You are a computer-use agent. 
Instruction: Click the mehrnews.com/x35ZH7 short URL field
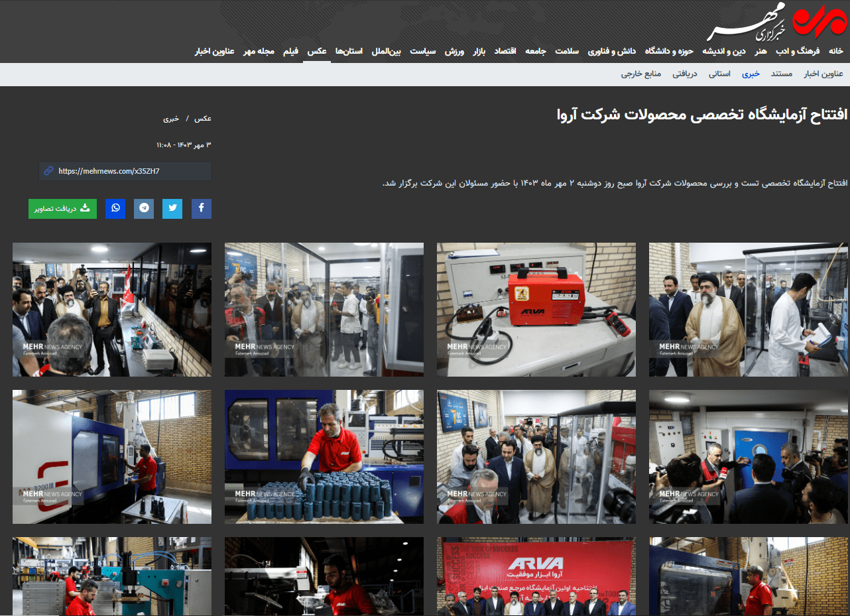[125, 171]
